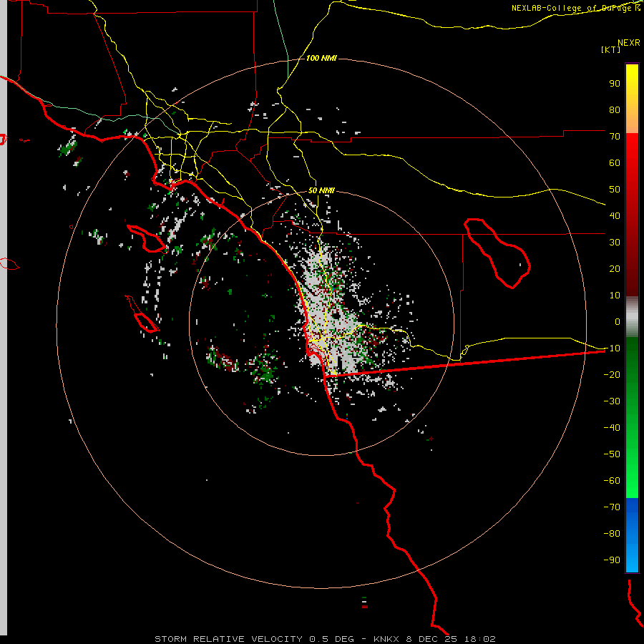Screen dimensions: 644x644
Task: Click the 8 DEC 25 date text
Action: tap(431, 639)
